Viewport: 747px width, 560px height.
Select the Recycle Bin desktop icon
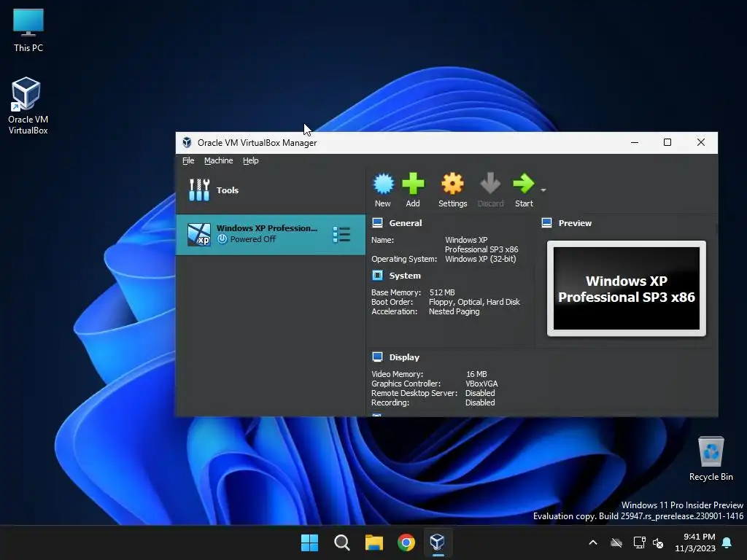pyautogui.click(x=711, y=459)
